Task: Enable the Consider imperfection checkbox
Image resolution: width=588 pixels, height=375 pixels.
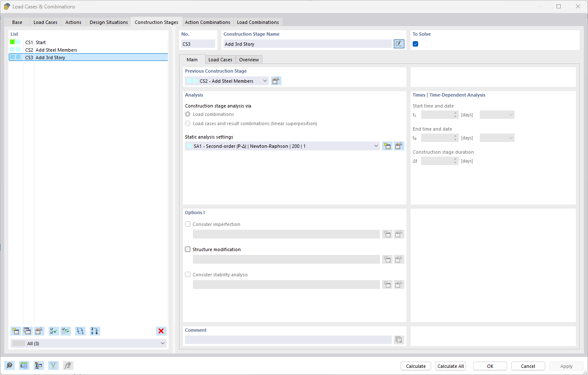Action: pos(188,224)
